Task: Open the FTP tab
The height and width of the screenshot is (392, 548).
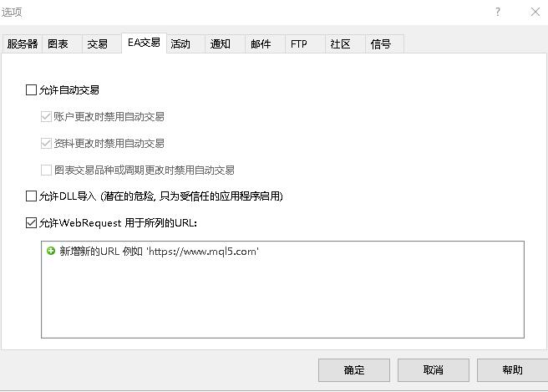Action: [305, 44]
